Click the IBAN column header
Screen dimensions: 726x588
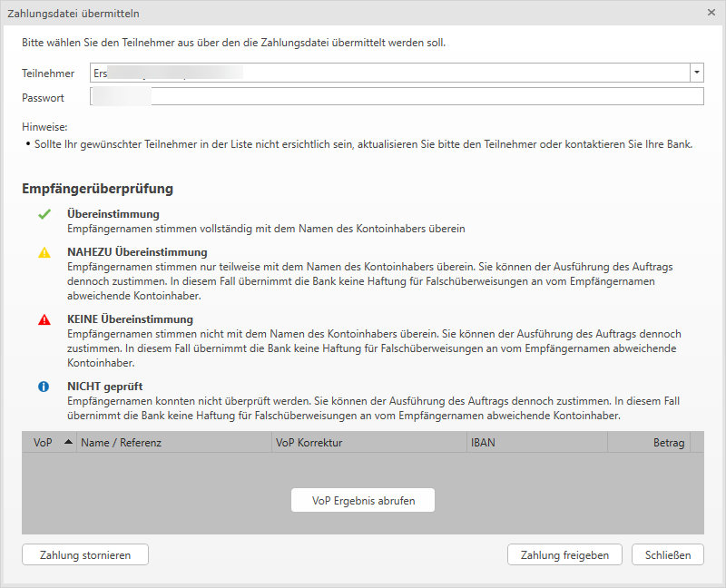(481, 442)
